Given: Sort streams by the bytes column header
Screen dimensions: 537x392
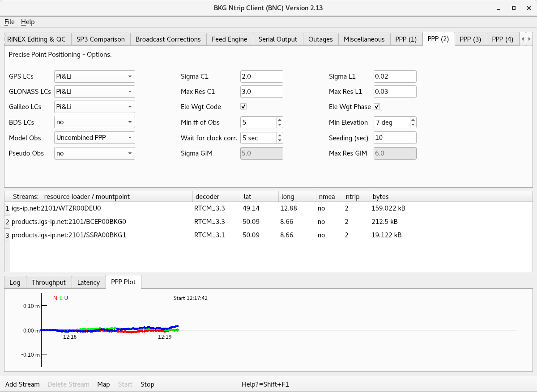Looking at the screenshot, I should click(380, 197).
